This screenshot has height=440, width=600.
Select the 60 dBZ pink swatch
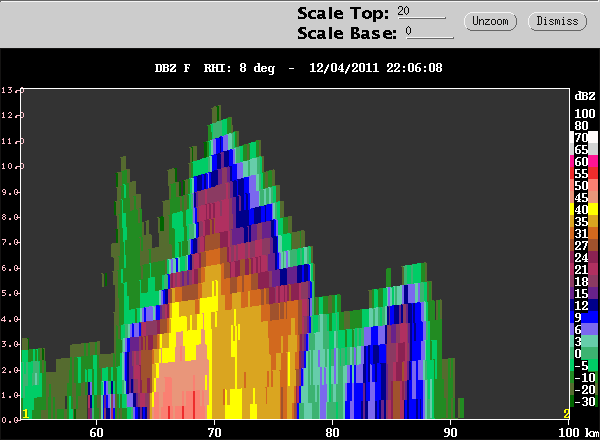point(584,161)
